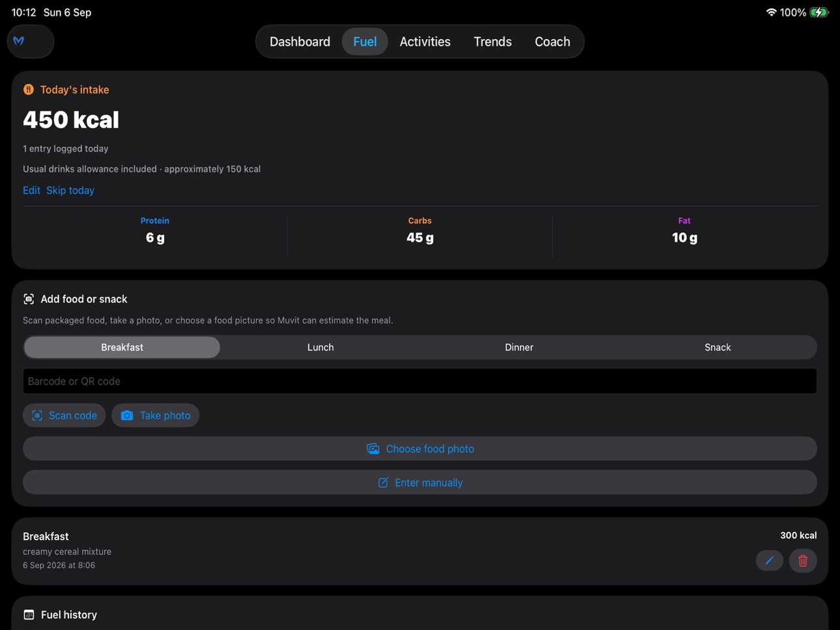This screenshot has width=840, height=630.
Task: Click the Fat 10 g value
Action: click(684, 238)
